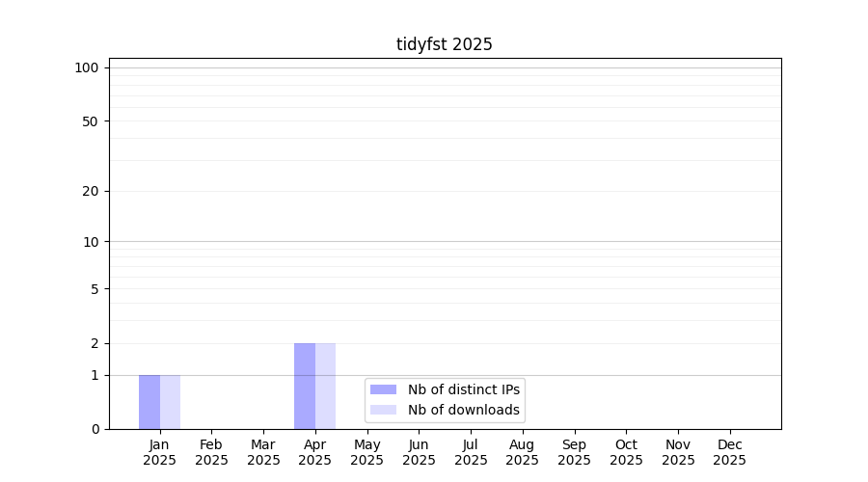The width and height of the screenshot is (868, 482).
Task: Click the 'Nb of distinct IPs' legend swatch
Action: [383, 389]
